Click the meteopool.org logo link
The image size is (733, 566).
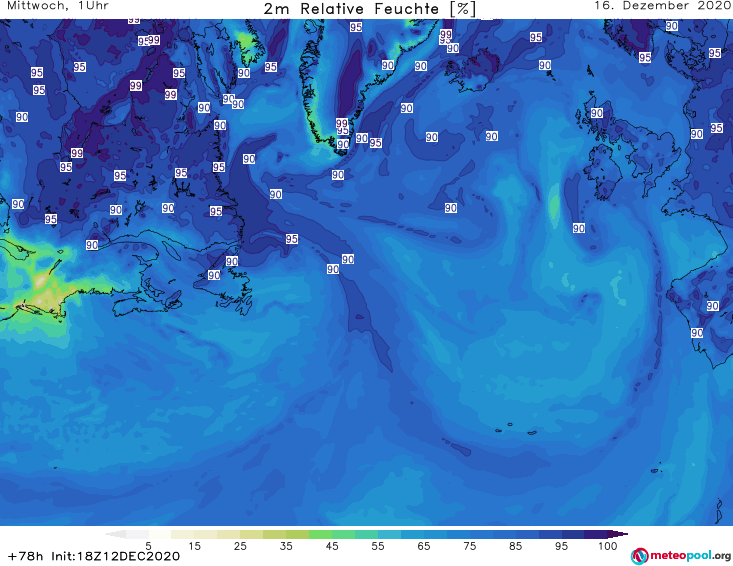point(681,556)
